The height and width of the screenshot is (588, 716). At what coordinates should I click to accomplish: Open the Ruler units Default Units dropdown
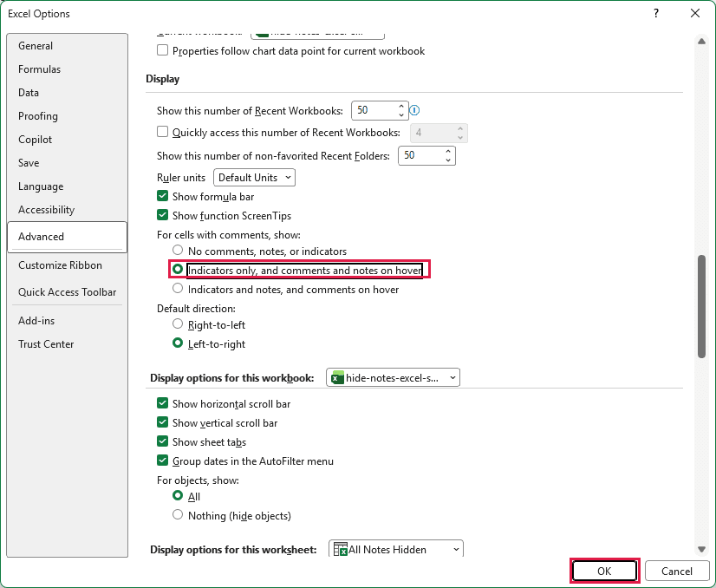[254, 177]
